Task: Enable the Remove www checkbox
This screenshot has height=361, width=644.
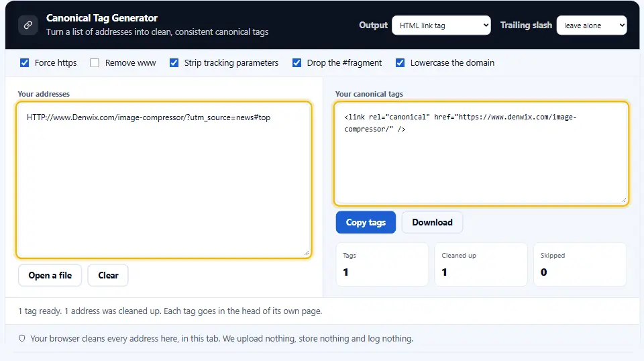Action: click(x=95, y=63)
